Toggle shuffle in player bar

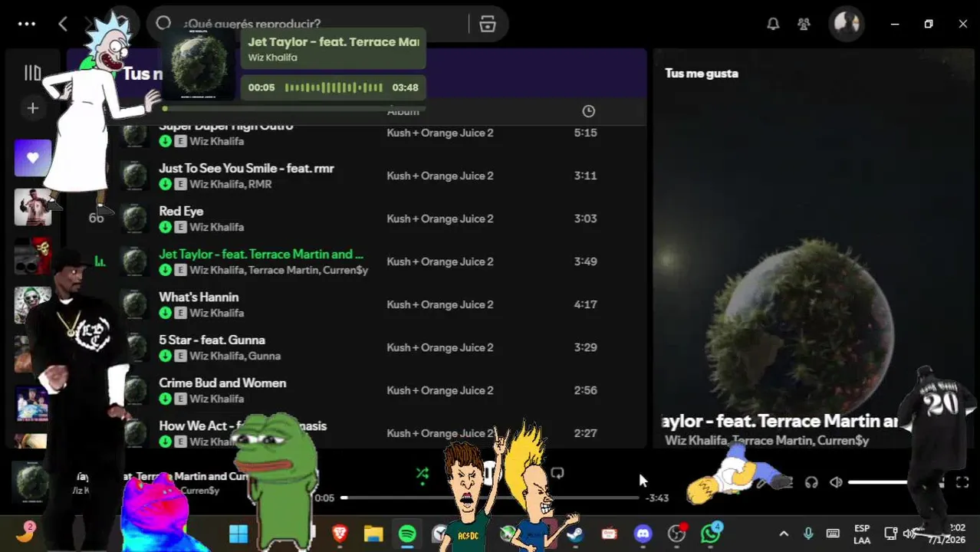pyautogui.click(x=422, y=474)
